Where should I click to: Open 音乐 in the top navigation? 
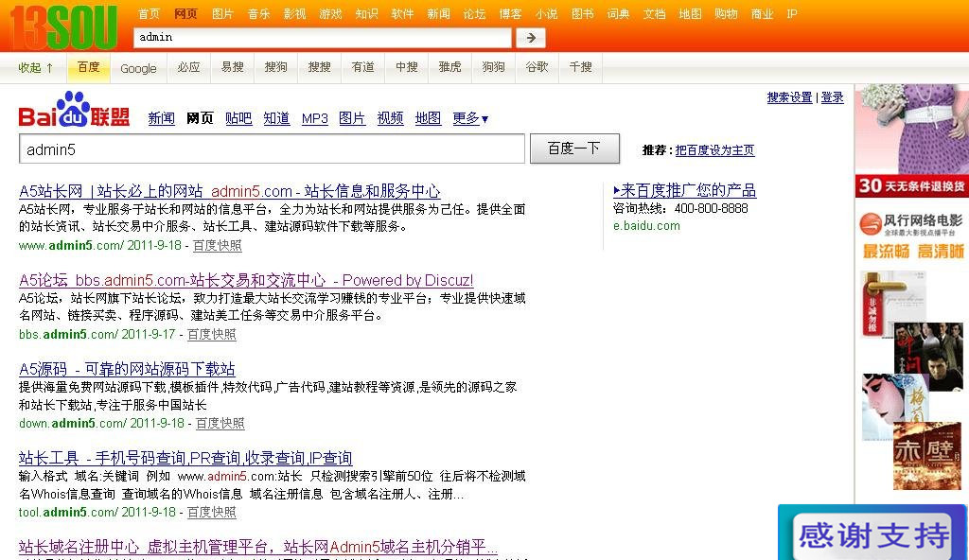click(x=259, y=13)
